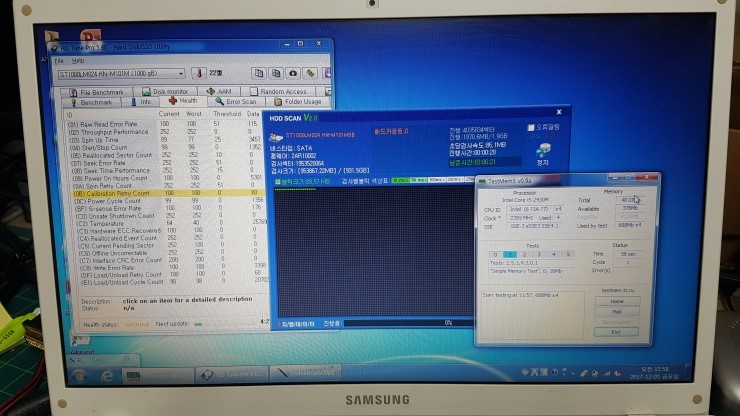The width and height of the screenshot is (740, 416).
Task: Select the highlighted Calibration Retry Count row
Action: point(168,193)
